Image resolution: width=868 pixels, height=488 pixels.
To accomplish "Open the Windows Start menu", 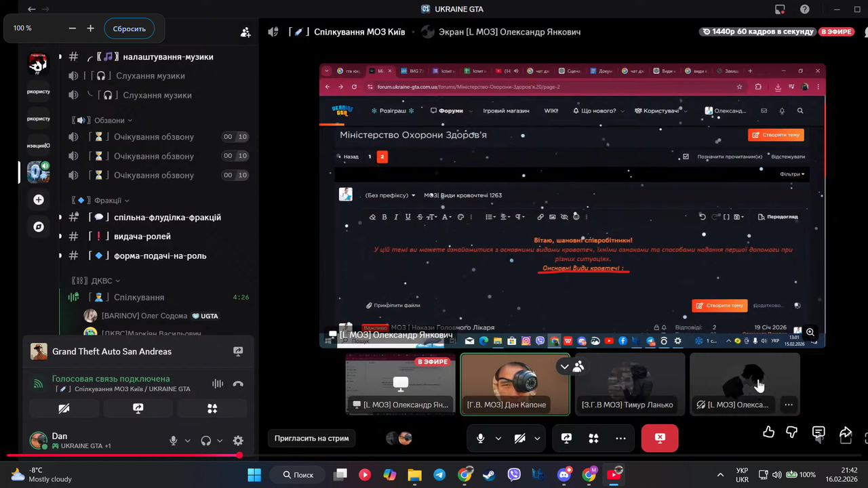I will tap(254, 475).
